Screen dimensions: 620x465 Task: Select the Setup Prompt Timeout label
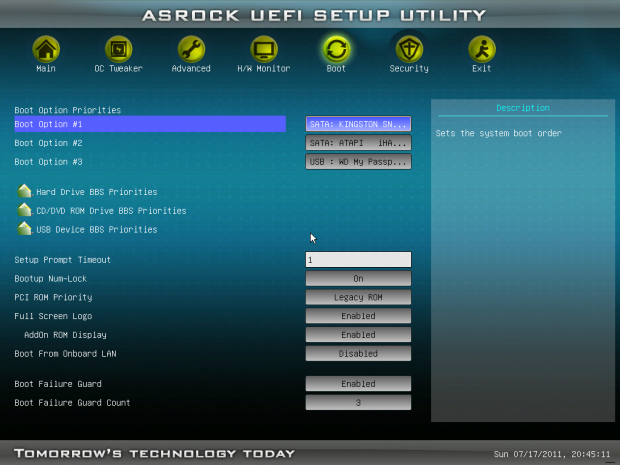[x=62, y=260]
